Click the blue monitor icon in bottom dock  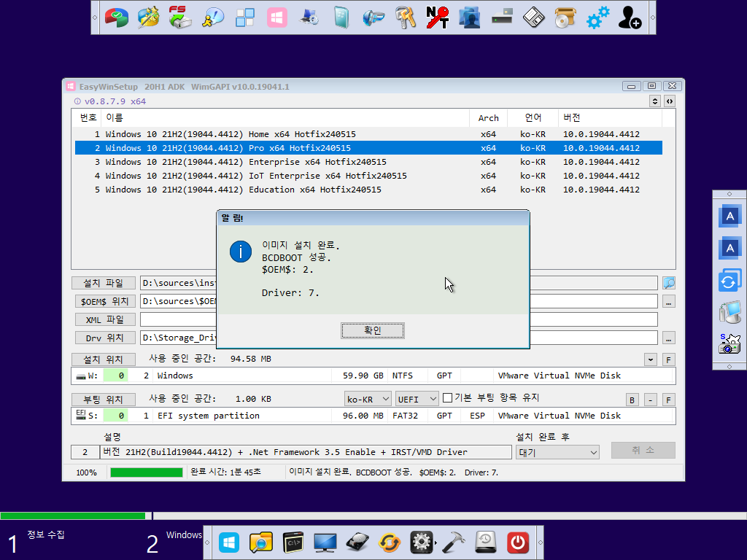tap(325, 542)
